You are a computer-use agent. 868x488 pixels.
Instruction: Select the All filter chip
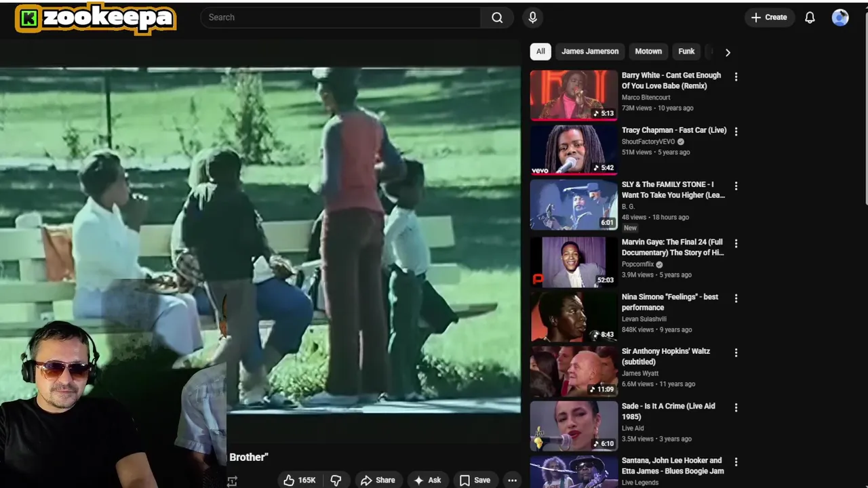[x=540, y=52]
